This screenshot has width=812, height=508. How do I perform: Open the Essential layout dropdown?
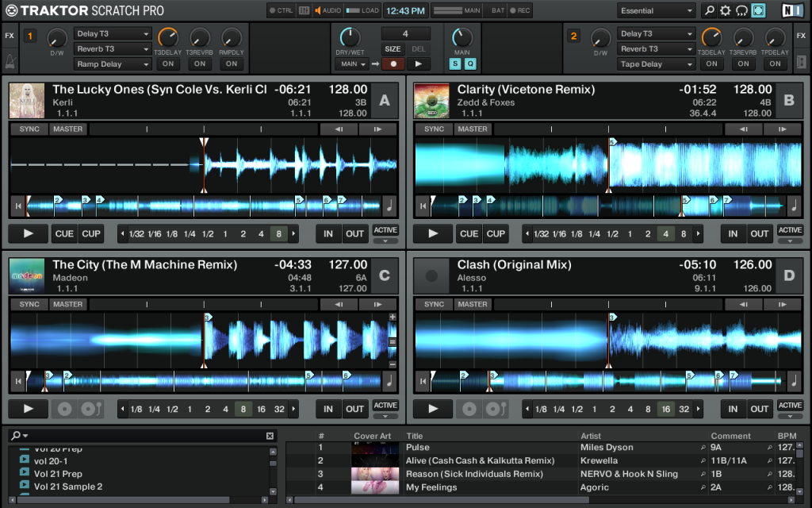pos(656,11)
